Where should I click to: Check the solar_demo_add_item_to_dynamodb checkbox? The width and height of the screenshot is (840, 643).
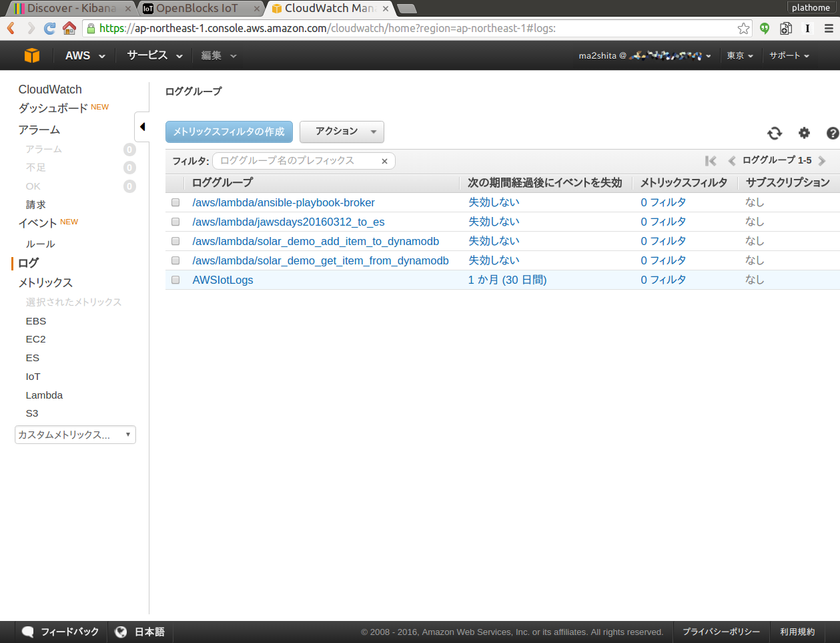click(175, 241)
